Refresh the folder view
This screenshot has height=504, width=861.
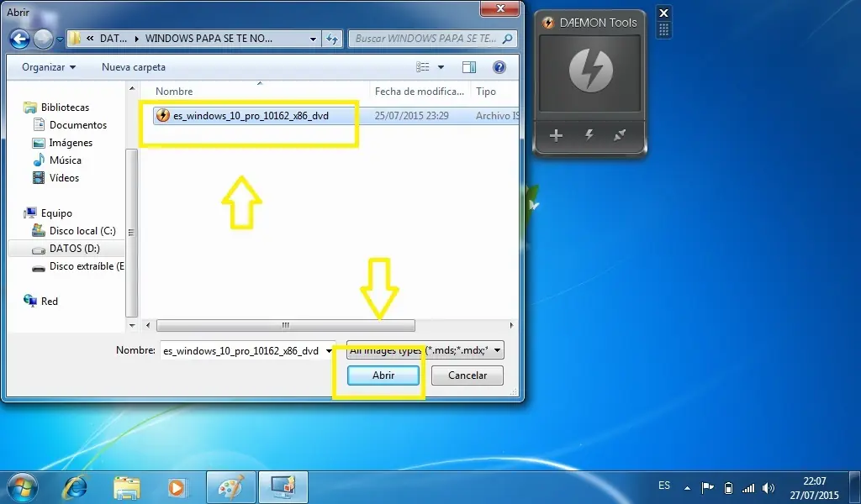[332, 39]
